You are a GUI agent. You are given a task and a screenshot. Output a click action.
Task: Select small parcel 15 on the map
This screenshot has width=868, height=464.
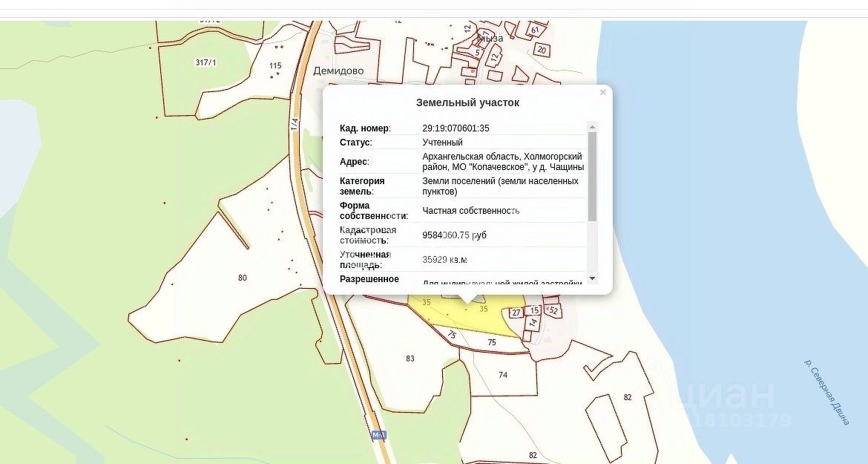coord(533,310)
